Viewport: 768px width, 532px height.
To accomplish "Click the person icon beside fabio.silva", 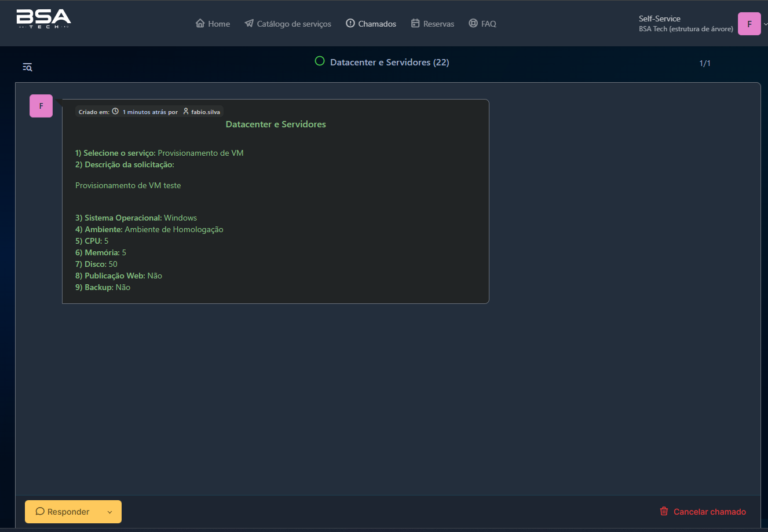I will pyautogui.click(x=186, y=111).
